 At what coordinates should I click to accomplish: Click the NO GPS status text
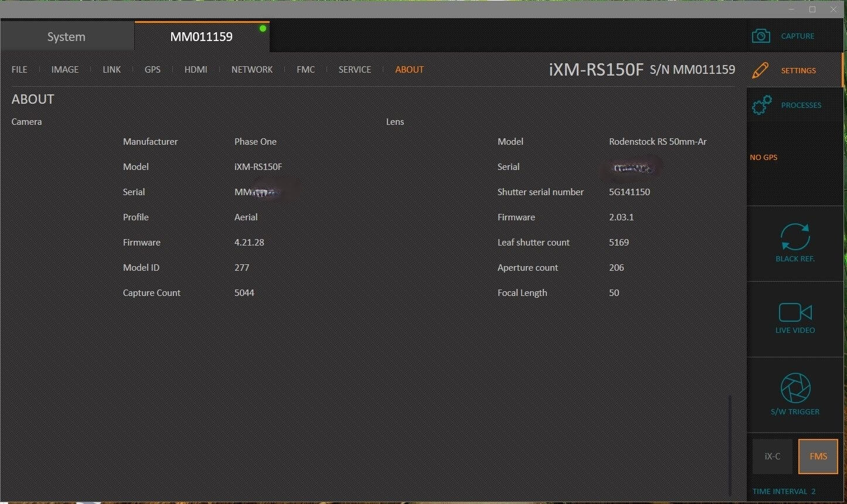[764, 157]
